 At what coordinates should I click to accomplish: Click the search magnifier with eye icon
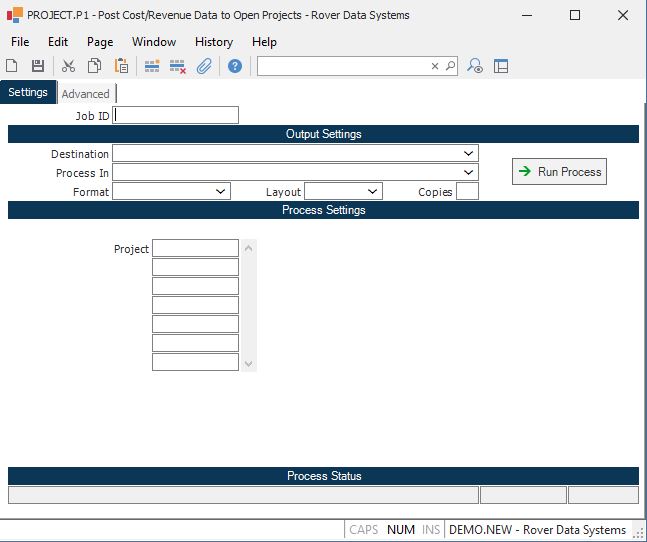pos(476,66)
